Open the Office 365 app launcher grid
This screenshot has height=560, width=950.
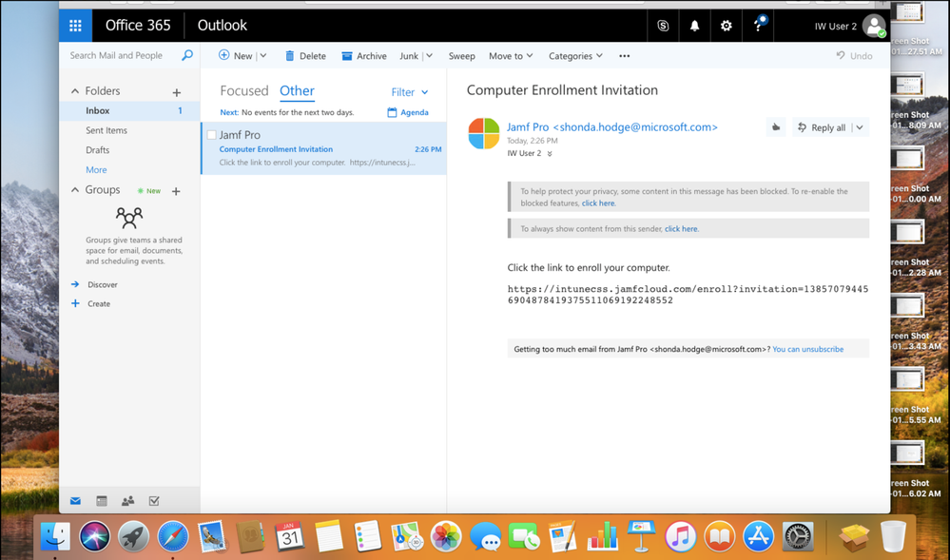pyautogui.click(x=75, y=26)
